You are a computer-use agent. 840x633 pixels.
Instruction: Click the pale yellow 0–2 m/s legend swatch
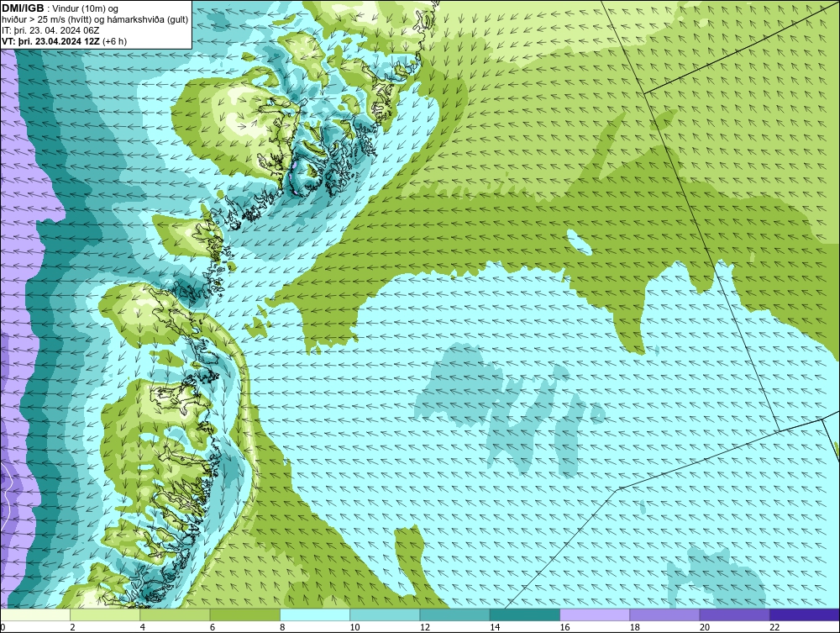click(x=35, y=615)
